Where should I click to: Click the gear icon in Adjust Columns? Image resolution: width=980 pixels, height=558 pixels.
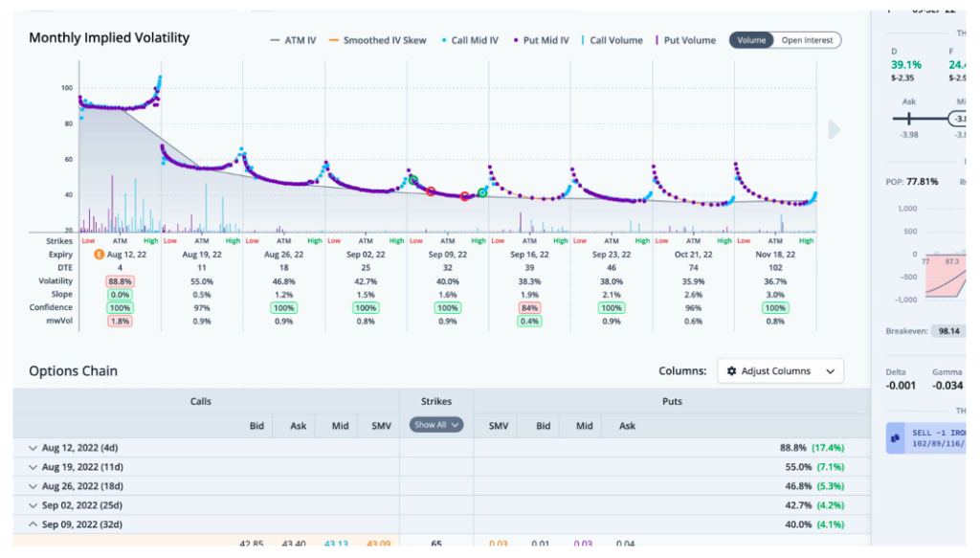tap(731, 371)
